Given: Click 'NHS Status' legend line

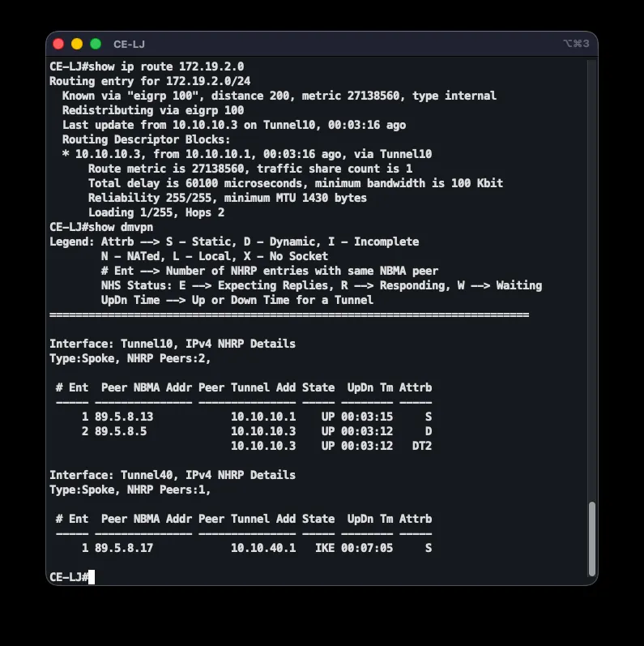Looking at the screenshot, I should [x=322, y=285].
